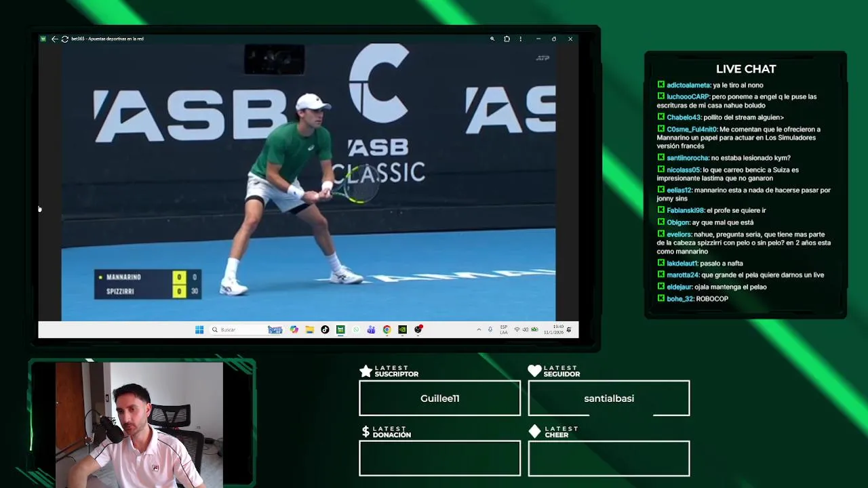The height and width of the screenshot is (488, 868).
Task: Open the zoom magnifier icon in title bar
Action: 492,39
